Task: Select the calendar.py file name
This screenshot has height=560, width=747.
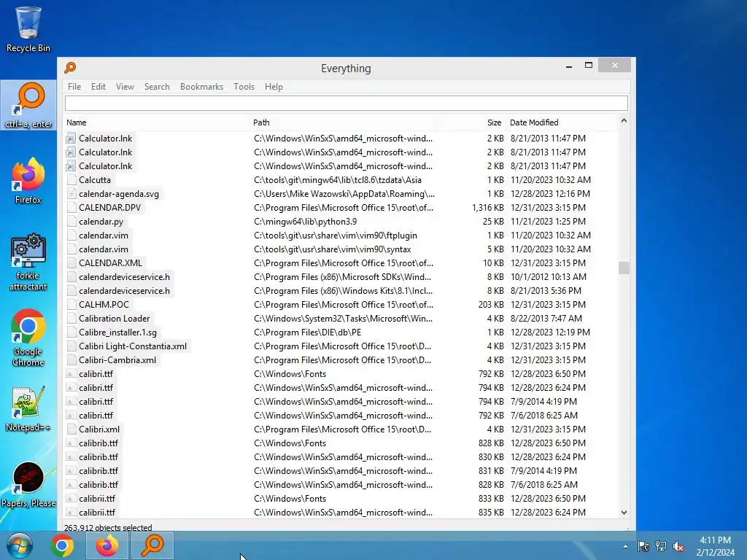Action: point(101,222)
